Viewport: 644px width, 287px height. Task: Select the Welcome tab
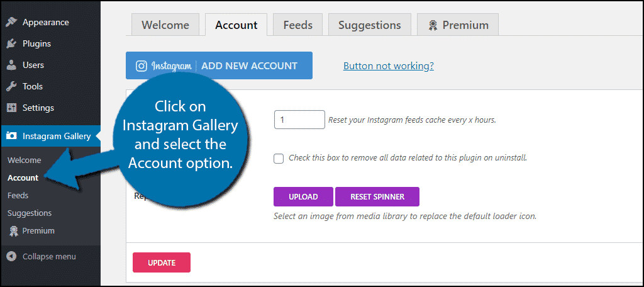click(x=165, y=25)
